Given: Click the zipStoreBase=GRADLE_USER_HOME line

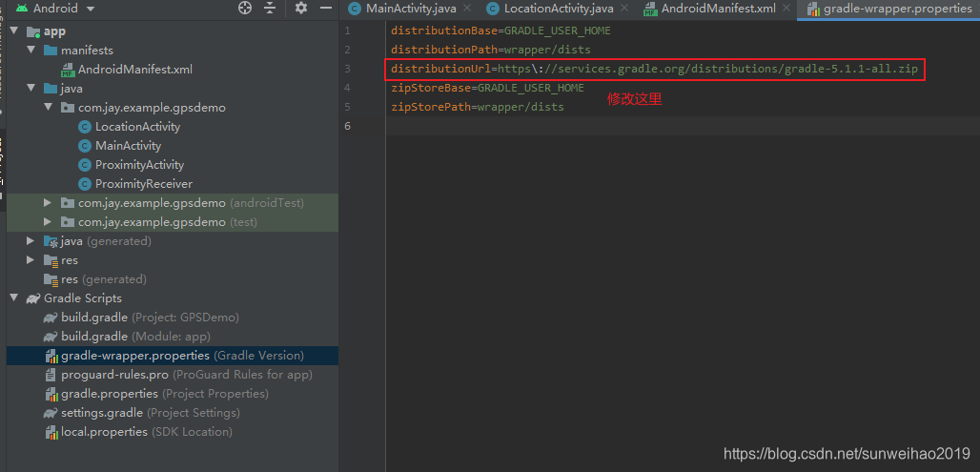Looking at the screenshot, I should [487, 88].
